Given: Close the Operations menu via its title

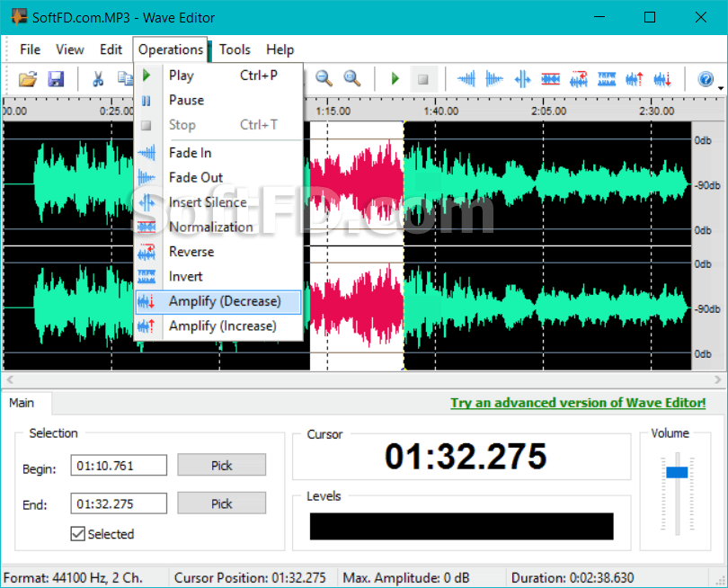Looking at the screenshot, I should pos(171,49).
